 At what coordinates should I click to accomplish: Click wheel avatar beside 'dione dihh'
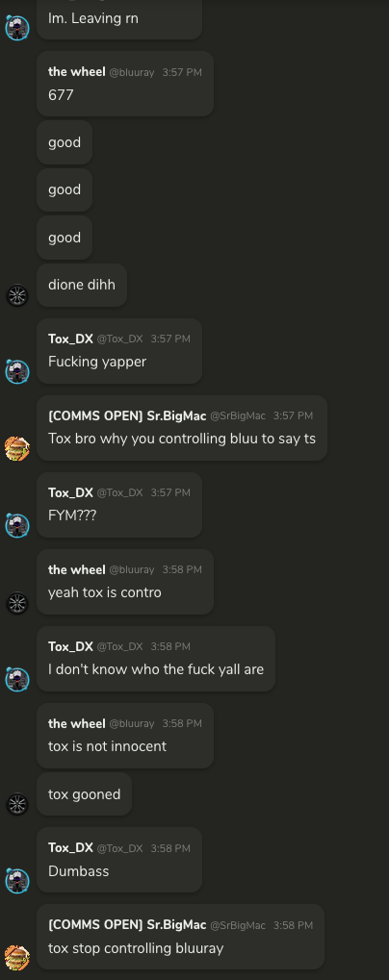pyautogui.click(x=17, y=295)
